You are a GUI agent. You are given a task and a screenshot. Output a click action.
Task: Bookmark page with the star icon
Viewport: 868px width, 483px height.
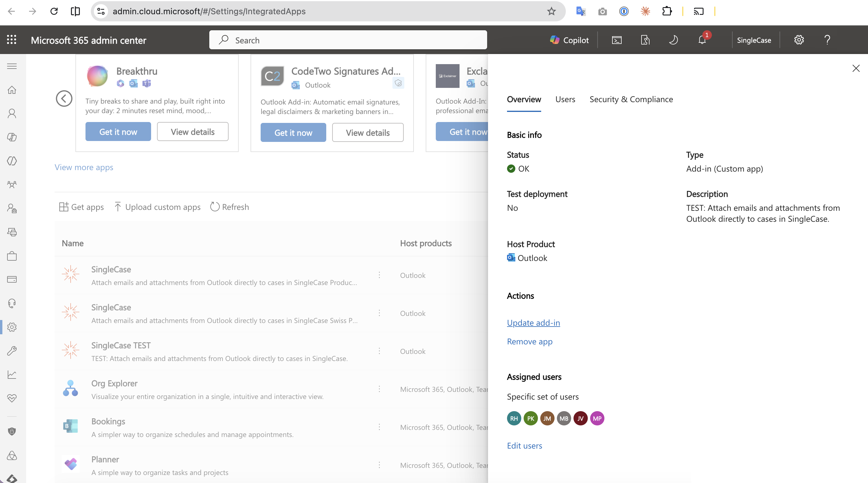(551, 12)
